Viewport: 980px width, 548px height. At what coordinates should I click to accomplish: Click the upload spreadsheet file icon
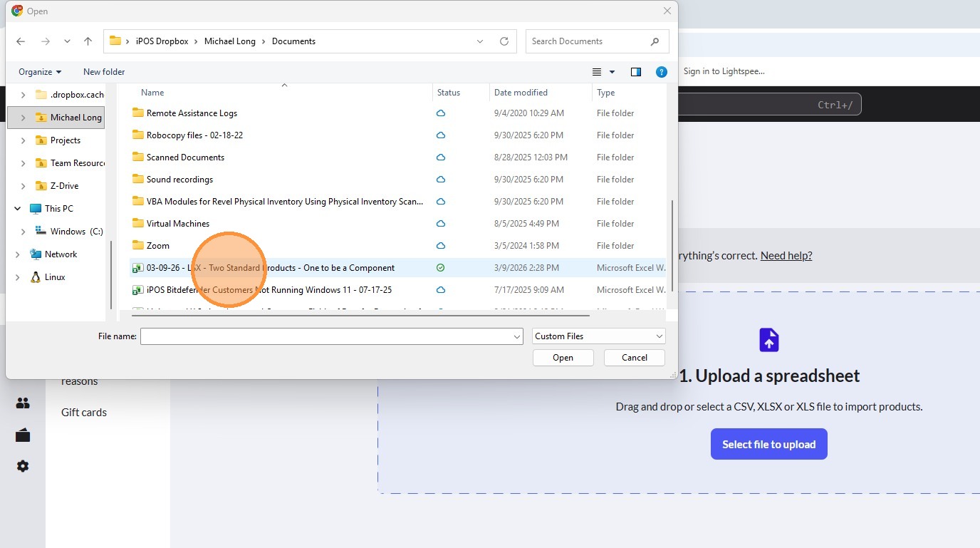point(768,339)
